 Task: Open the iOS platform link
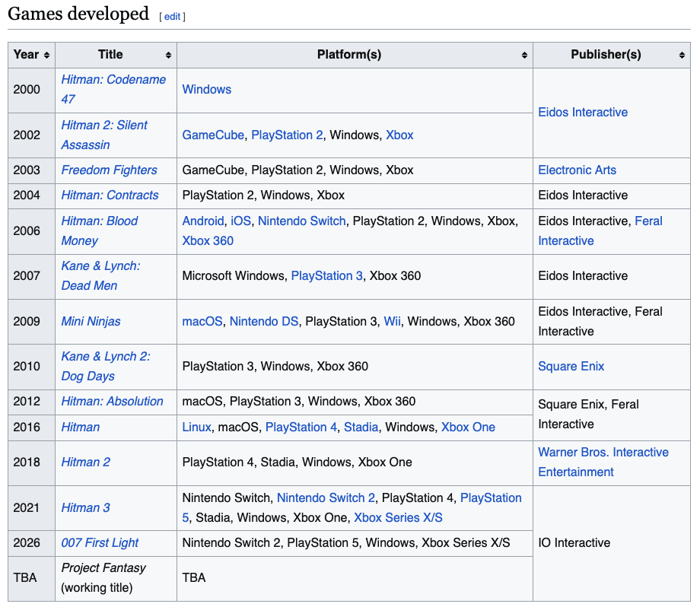[x=240, y=221]
